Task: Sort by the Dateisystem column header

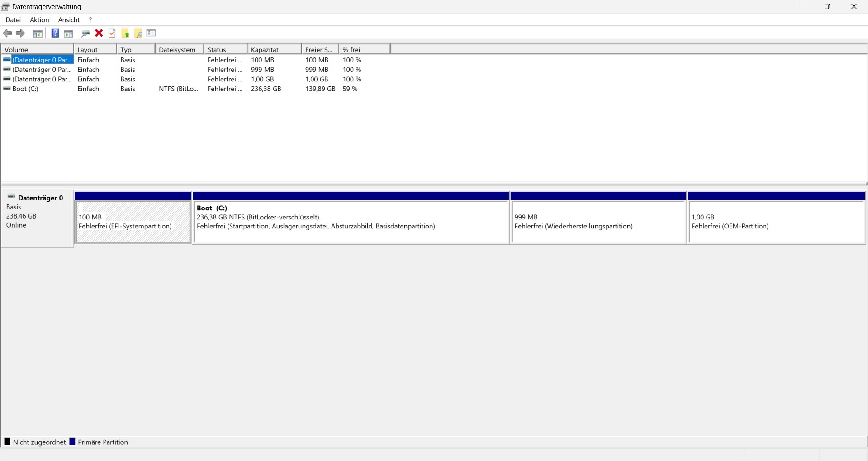Action: coord(179,49)
